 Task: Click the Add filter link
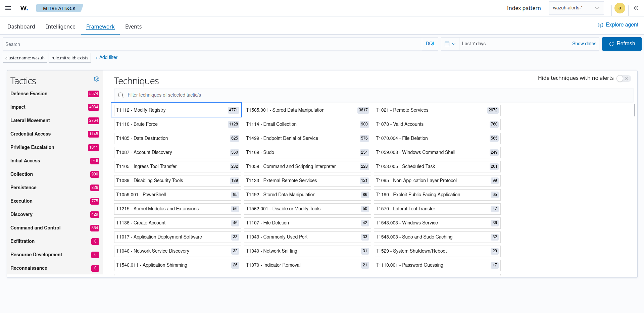point(106,58)
